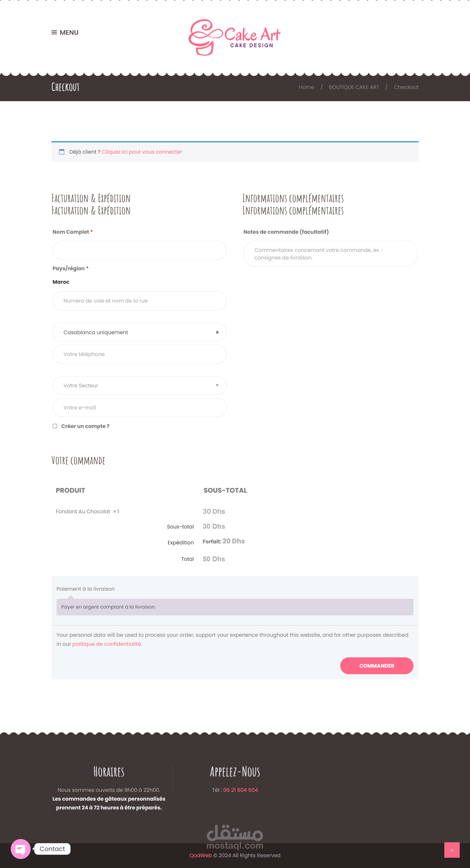
Task: Click Cliquez ici pour vous connecter
Action: [x=142, y=152]
